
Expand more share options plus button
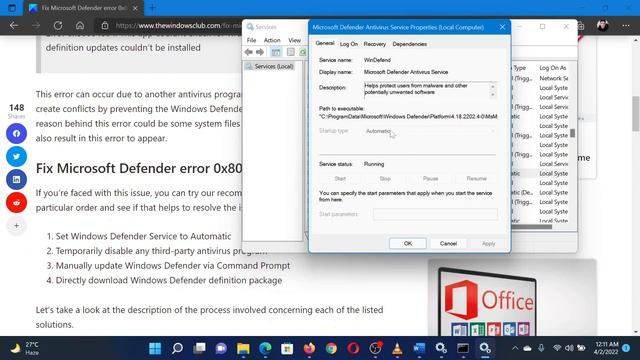pyautogui.click(x=16, y=225)
